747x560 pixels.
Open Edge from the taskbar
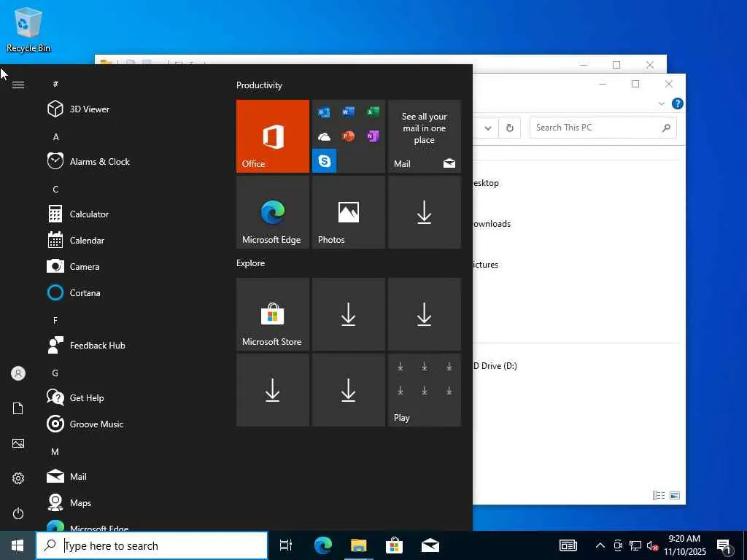pos(323,545)
